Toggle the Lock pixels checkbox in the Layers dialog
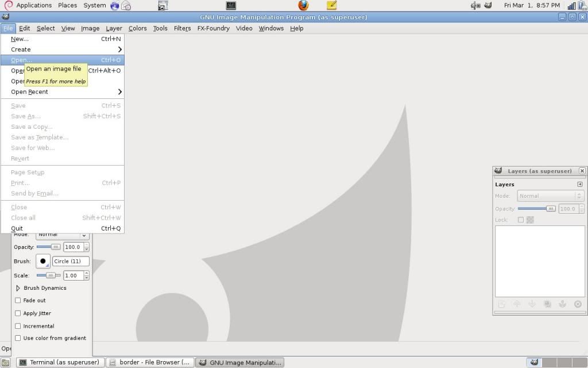This screenshot has width=588, height=368. pyautogui.click(x=520, y=220)
